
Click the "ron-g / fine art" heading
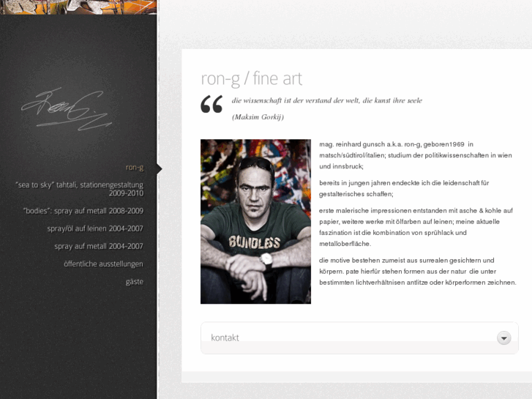click(x=252, y=79)
